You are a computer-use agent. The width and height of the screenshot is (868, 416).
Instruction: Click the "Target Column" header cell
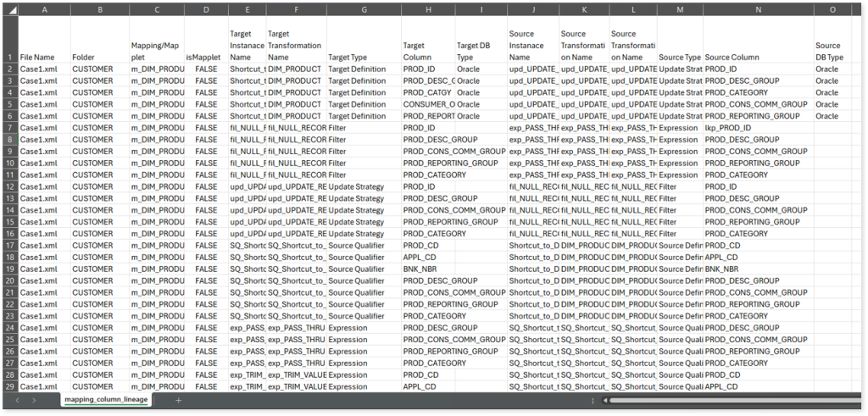428,39
